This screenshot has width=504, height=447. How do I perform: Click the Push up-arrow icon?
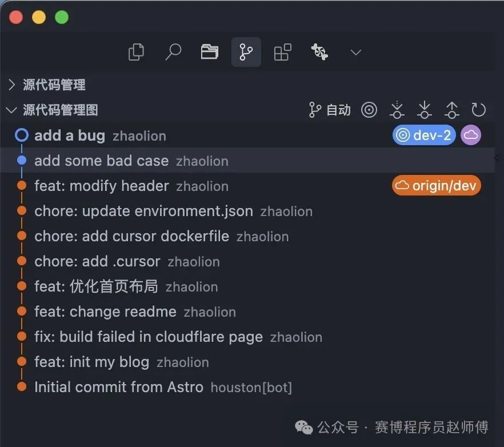[x=452, y=110]
